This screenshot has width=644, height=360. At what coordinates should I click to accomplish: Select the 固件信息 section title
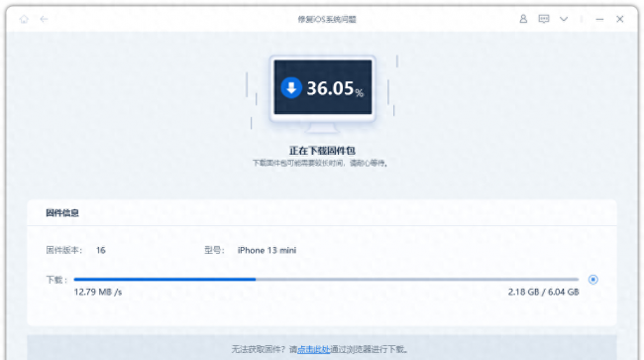point(62,213)
